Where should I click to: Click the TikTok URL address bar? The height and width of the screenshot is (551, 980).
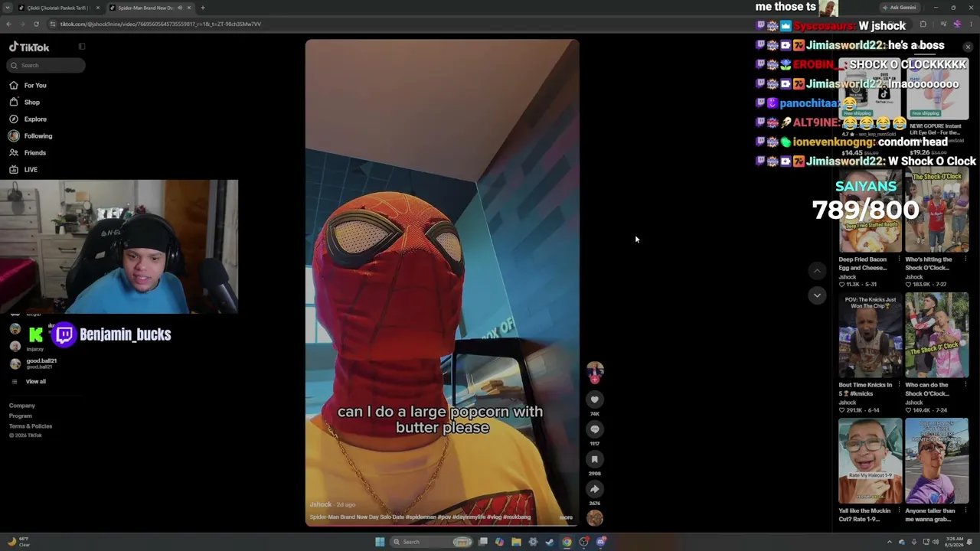point(161,24)
